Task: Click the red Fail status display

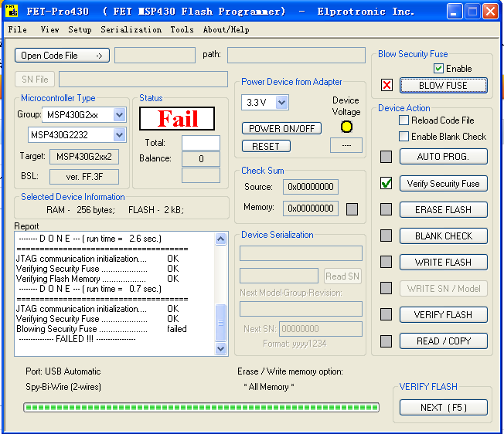Action: [177, 119]
